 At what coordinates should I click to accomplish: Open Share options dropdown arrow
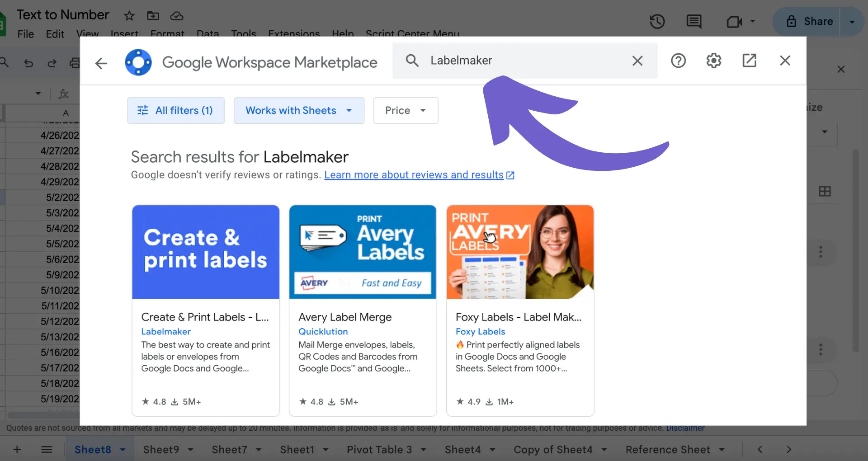852,21
